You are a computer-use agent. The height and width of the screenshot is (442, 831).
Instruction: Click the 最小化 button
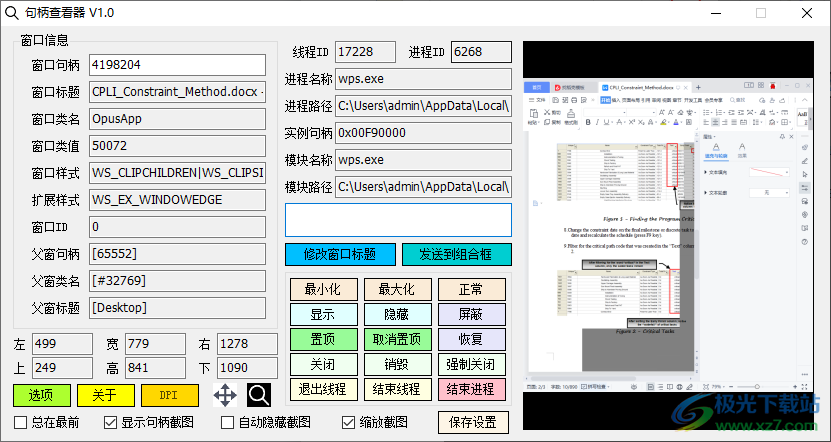click(323, 289)
